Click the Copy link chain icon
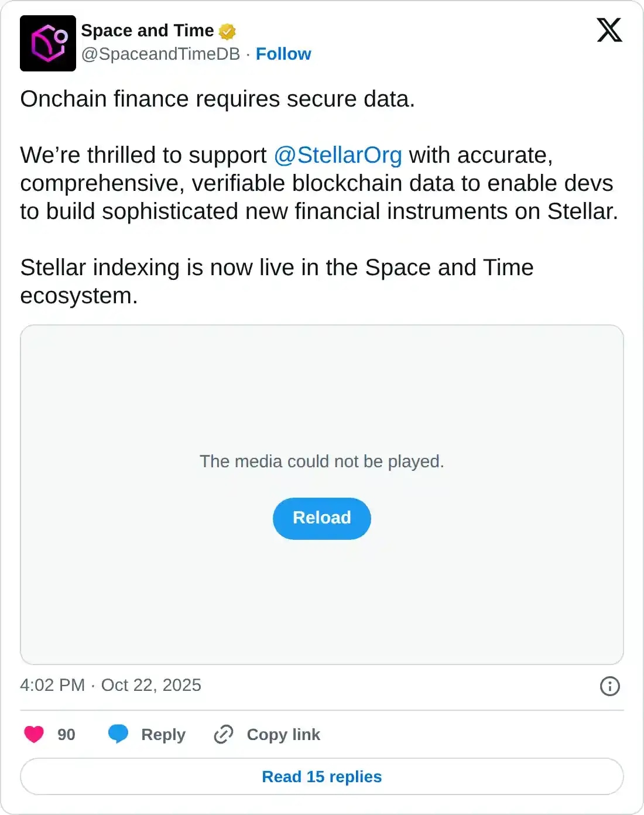 coord(223,734)
